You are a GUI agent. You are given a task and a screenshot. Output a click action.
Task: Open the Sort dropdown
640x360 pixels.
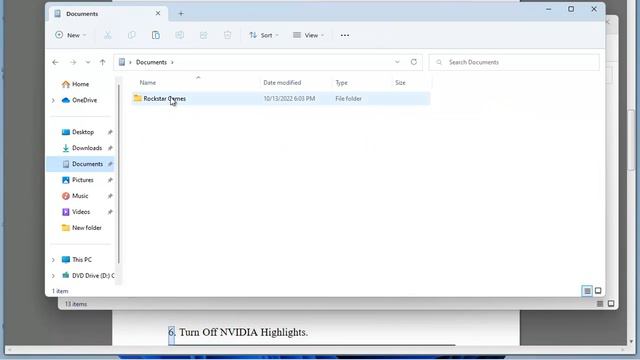(x=264, y=35)
